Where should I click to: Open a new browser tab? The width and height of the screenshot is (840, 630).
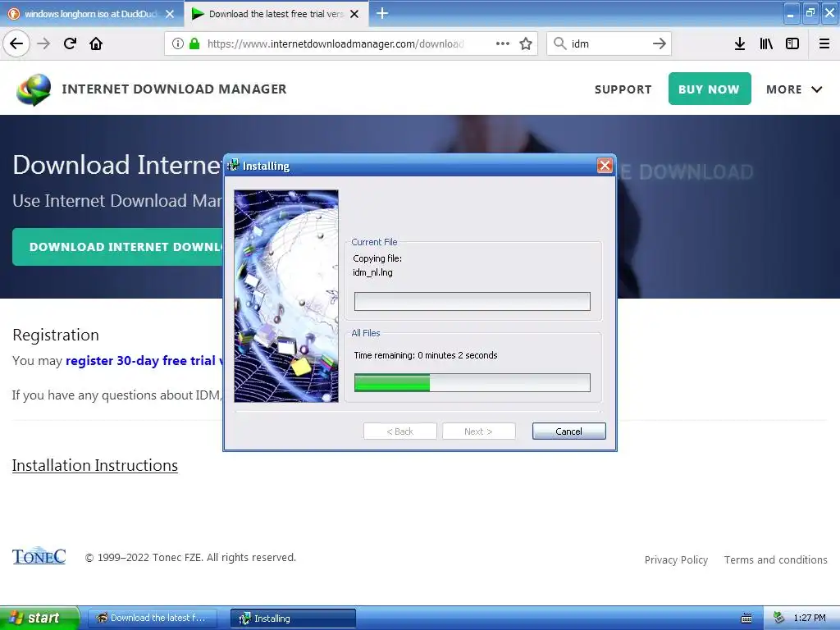[x=382, y=13]
